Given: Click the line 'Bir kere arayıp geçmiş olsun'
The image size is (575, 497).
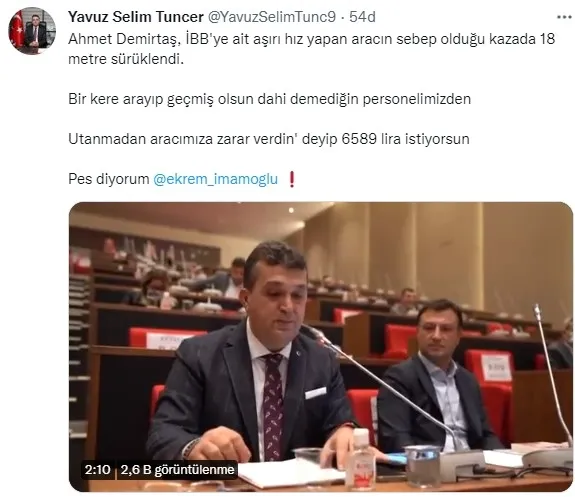Looking at the screenshot, I should click(x=270, y=99).
